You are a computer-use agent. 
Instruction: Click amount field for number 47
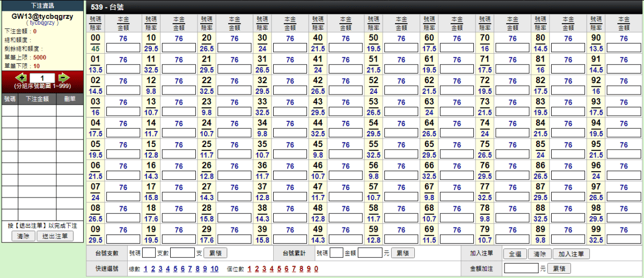pyautogui.click(x=346, y=197)
